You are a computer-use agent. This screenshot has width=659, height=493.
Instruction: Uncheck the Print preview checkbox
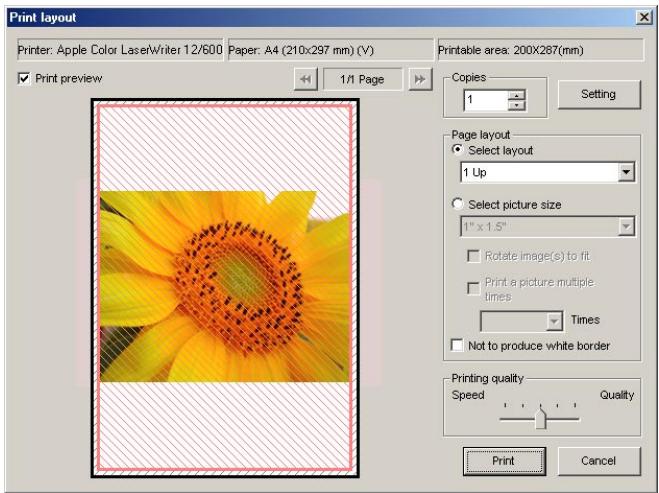click(x=24, y=79)
